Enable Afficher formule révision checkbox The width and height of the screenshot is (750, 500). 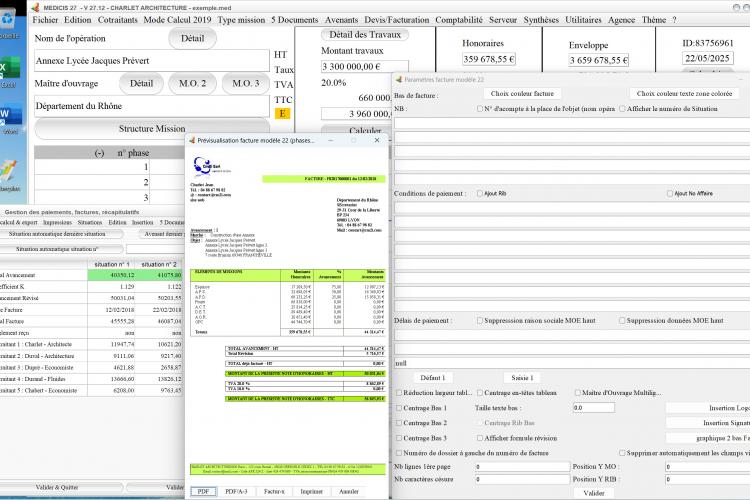(480, 438)
